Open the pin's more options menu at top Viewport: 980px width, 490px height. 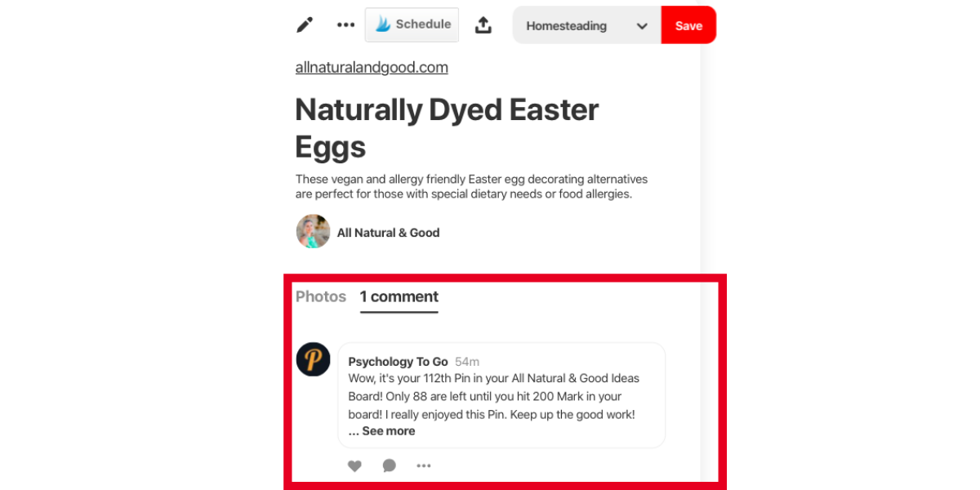[346, 25]
